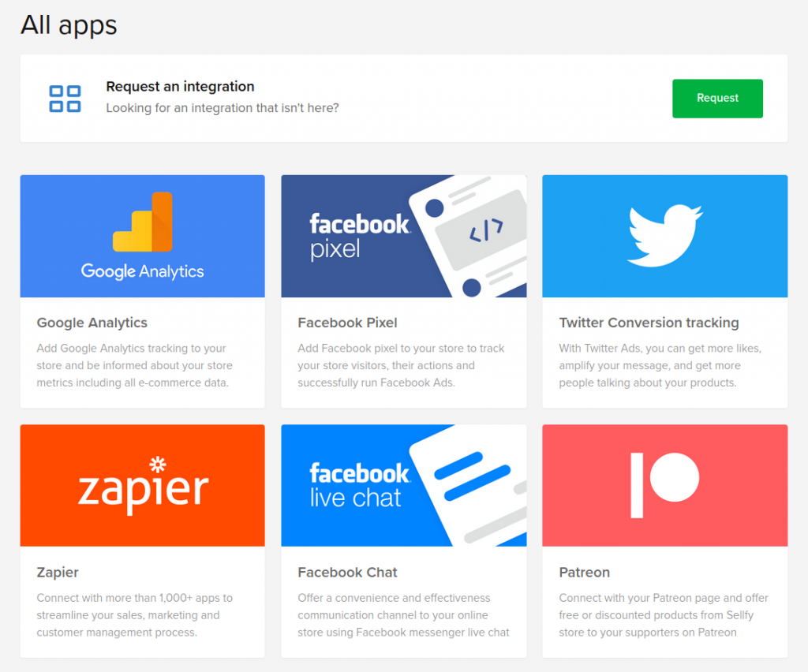Viewport: 808px width, 672px height.
Task: Open the Twitter Conversion tracking title
Action: [x=649, y=323]
